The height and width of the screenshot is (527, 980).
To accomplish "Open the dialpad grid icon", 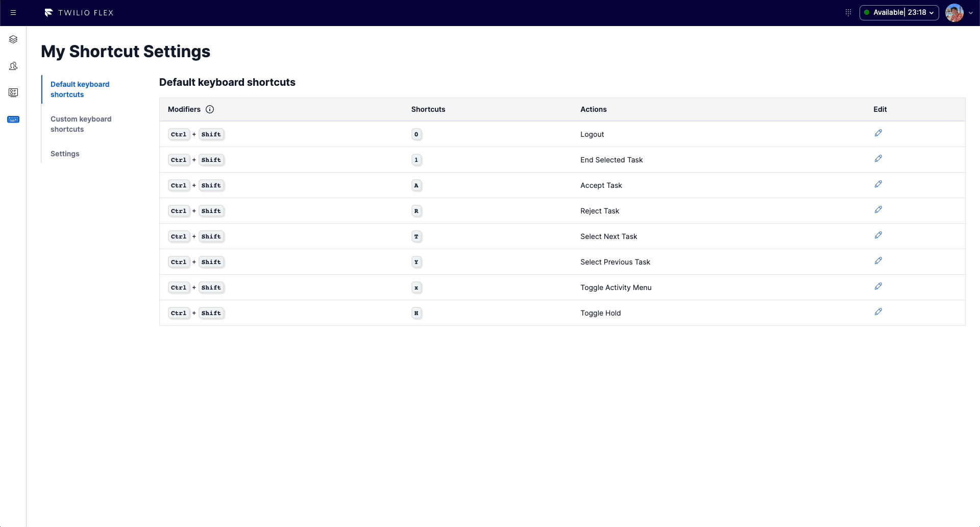I will (848, 13).
